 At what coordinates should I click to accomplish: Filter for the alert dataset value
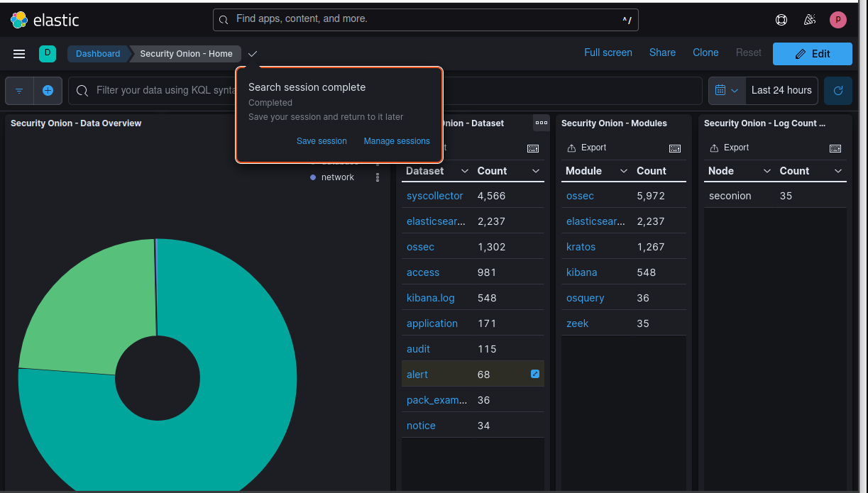tap(417, 375)
